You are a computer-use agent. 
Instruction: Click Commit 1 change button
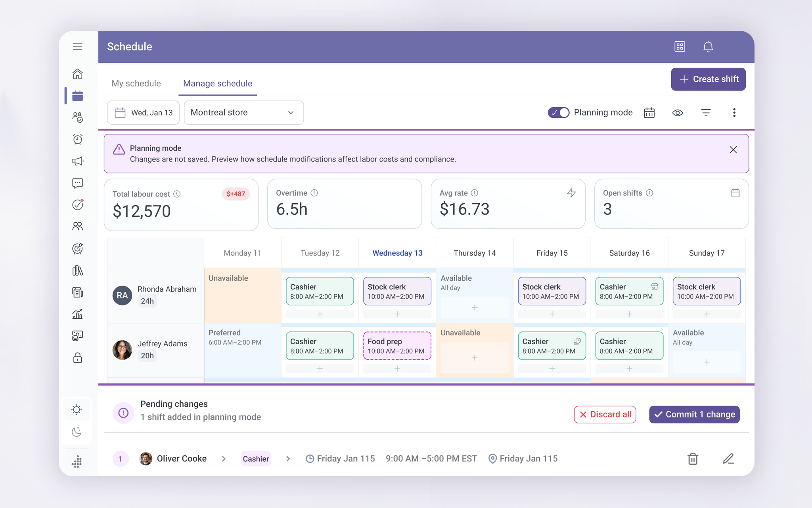[x=694, y=414]
